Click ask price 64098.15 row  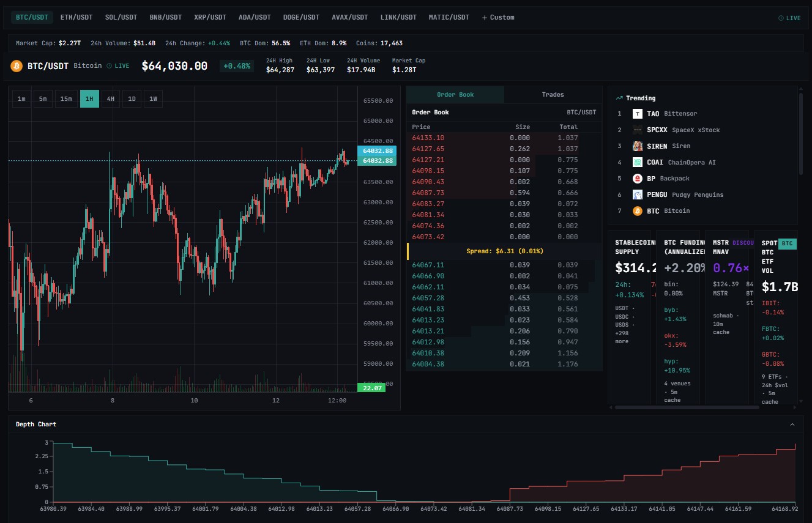click(x=504, y=171)
